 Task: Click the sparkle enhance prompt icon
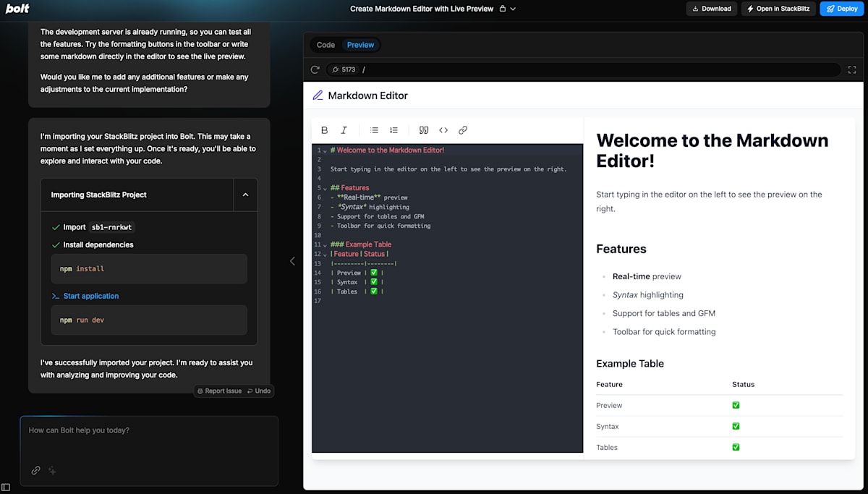click(x=52, y=470)
